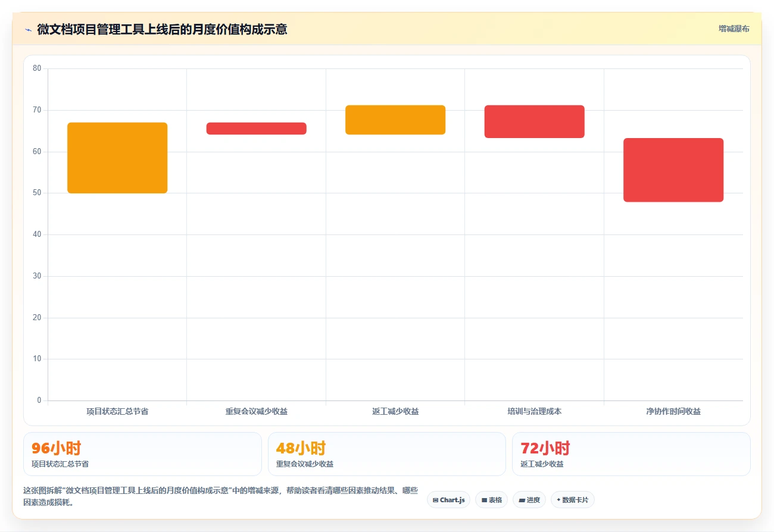Click the orange 返工减少收益 bar
774x532 pixels.
point(395,120)
